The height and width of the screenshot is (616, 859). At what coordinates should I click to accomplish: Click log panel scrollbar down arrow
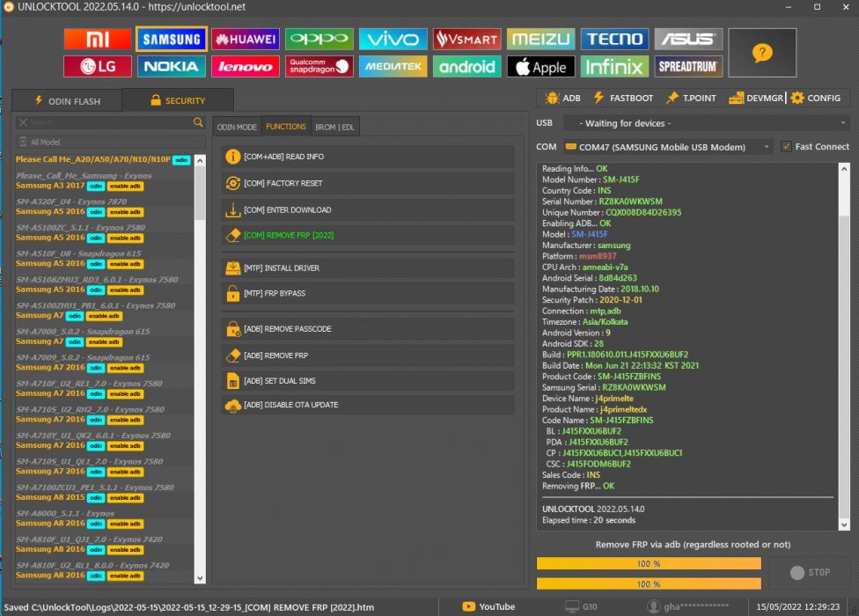(x=844, y=524)
